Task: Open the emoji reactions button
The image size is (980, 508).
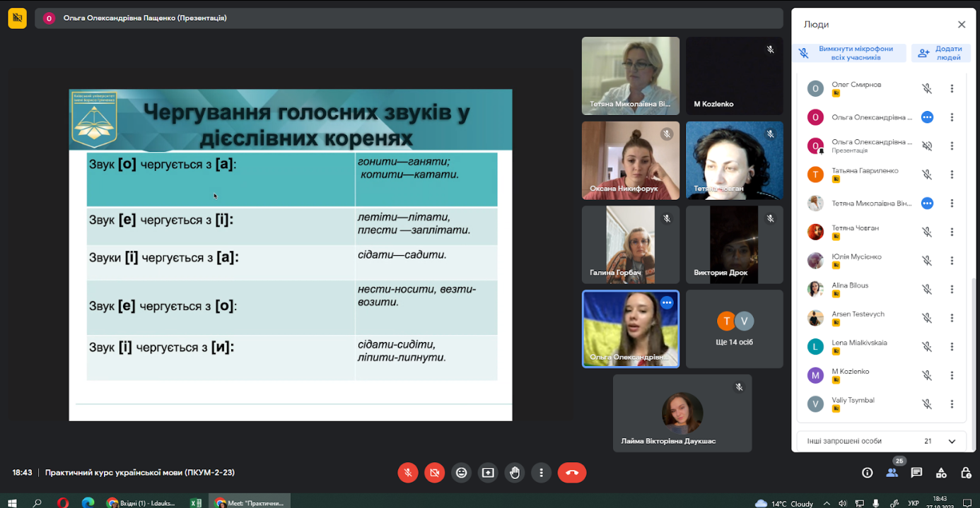Action: click(x=461, y=473)
